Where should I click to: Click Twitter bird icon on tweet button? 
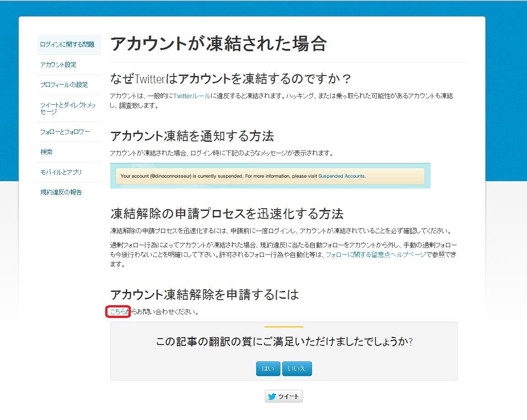(272, 397)
